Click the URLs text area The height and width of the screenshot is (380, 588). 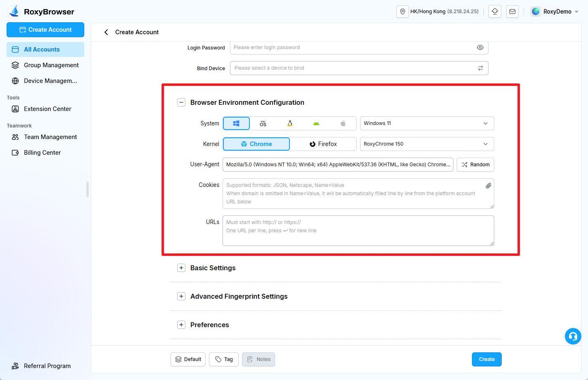[358, 231]
